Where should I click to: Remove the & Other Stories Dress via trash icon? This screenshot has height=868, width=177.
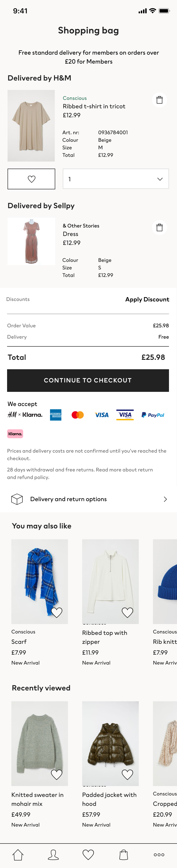click(160, 227)
